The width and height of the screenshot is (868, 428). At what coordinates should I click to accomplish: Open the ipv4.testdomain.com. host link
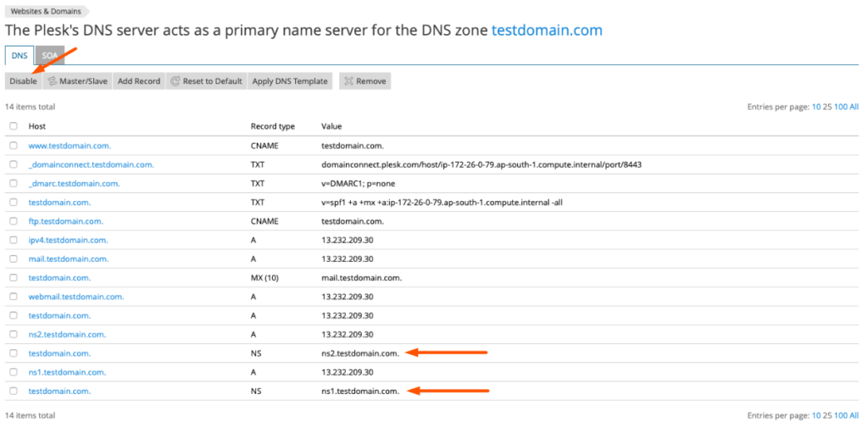68,240
